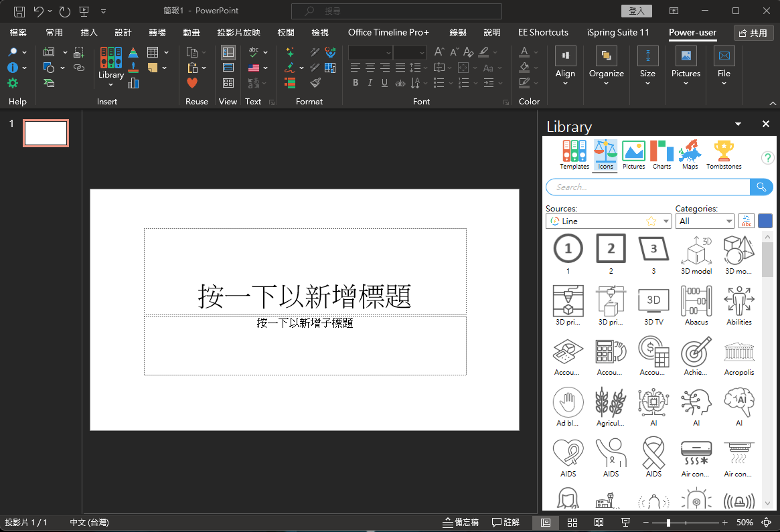780x532 pixels.
Task: Select the Abacus icon in Library
Action: click(x=696, y=305)
